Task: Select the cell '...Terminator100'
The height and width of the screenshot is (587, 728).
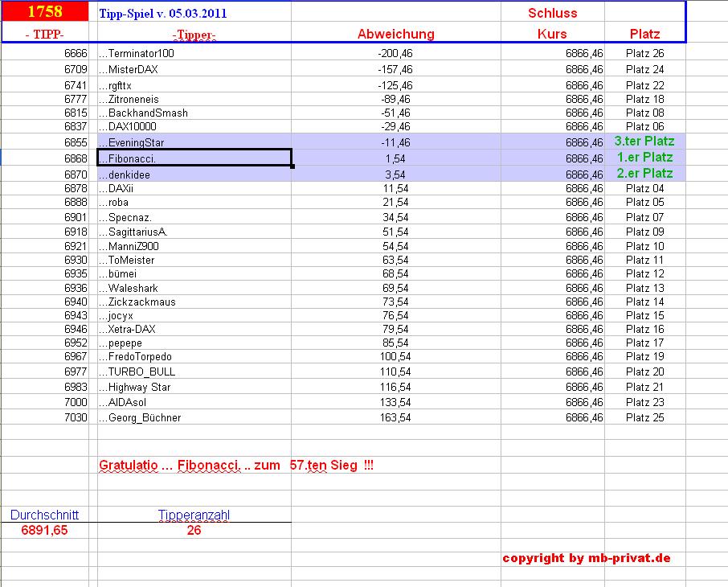Action: tap(194, 53)
